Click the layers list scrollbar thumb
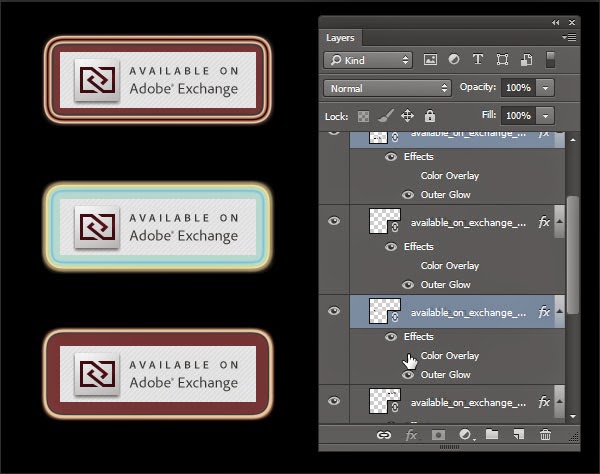 pos(573,255)
